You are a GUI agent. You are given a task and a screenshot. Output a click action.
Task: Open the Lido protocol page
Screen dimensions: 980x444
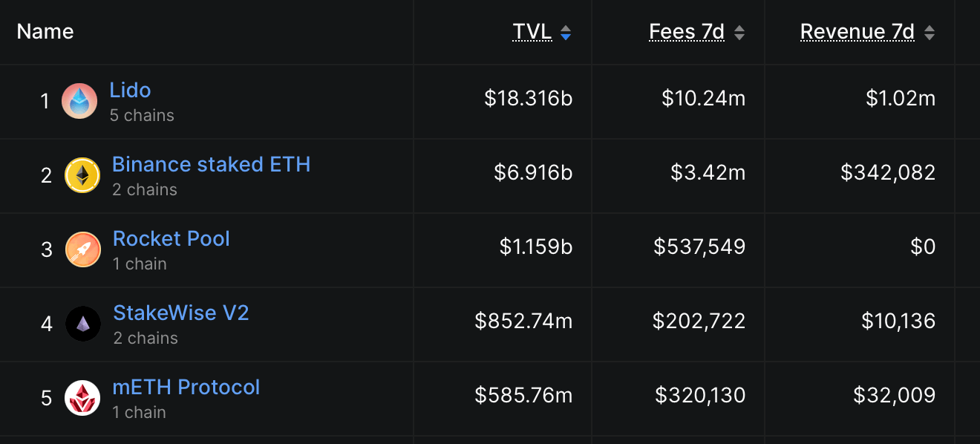coord(131,90)
